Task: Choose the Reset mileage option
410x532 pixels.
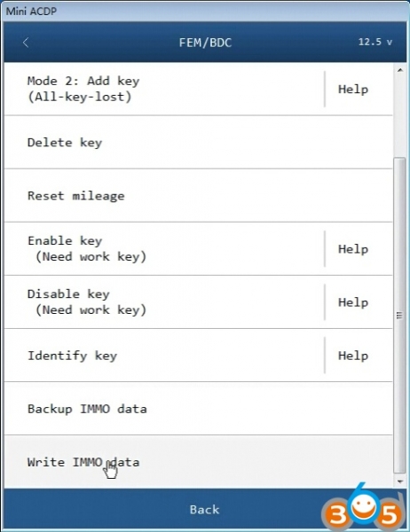Action: click(x=199, y=196)
